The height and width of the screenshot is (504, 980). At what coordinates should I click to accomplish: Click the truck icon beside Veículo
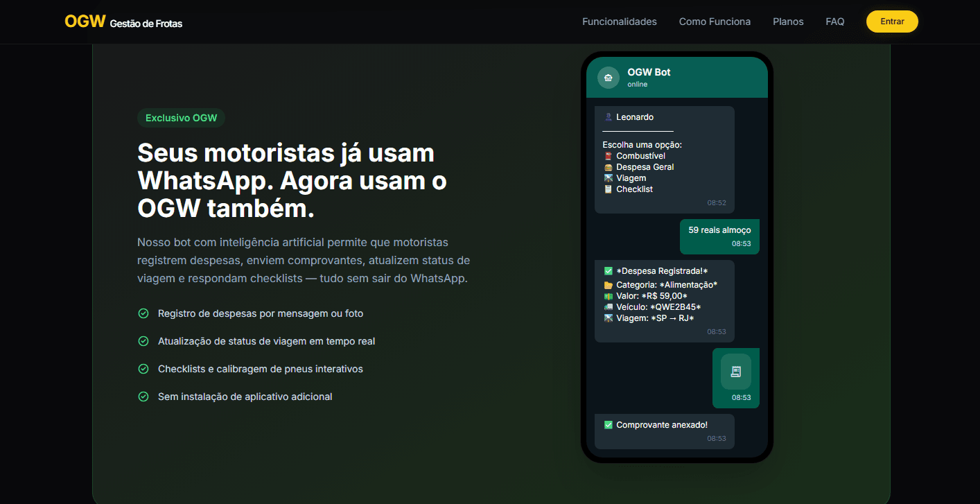pos(608,307)
